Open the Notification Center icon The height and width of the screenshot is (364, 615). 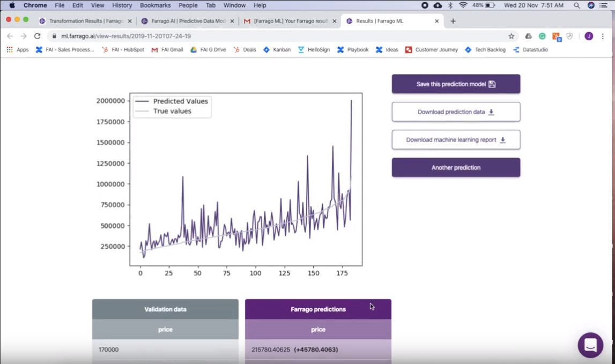pyautogui.click(x=604, y=5)
